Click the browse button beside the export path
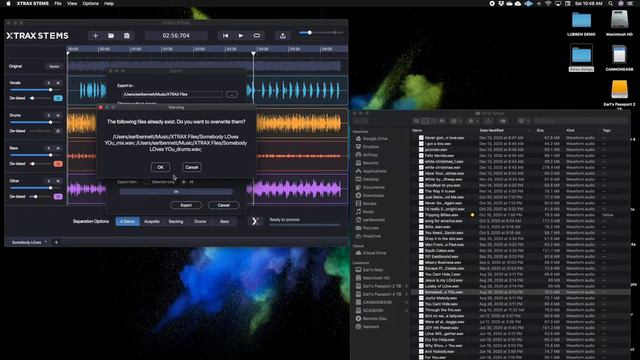The image size is (640, 360). pos(231,94)
